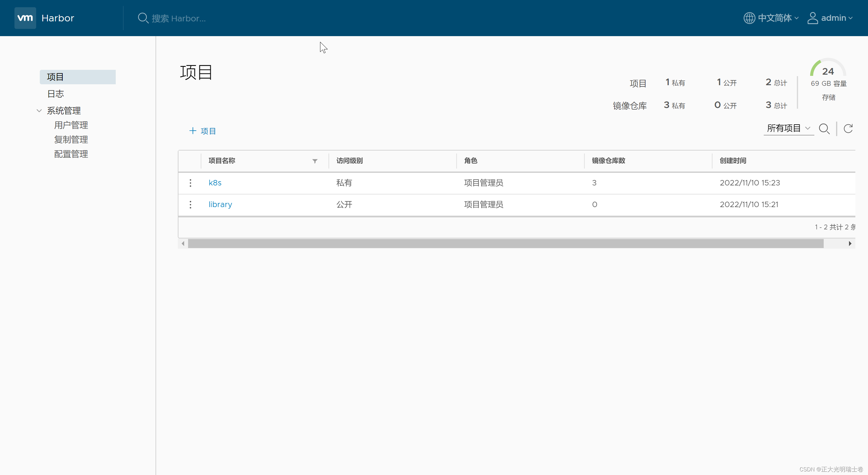Viewport: 868px width, 475px height.
Task: Open 配置管理 in the sidebar
Action: click(71, 154)
